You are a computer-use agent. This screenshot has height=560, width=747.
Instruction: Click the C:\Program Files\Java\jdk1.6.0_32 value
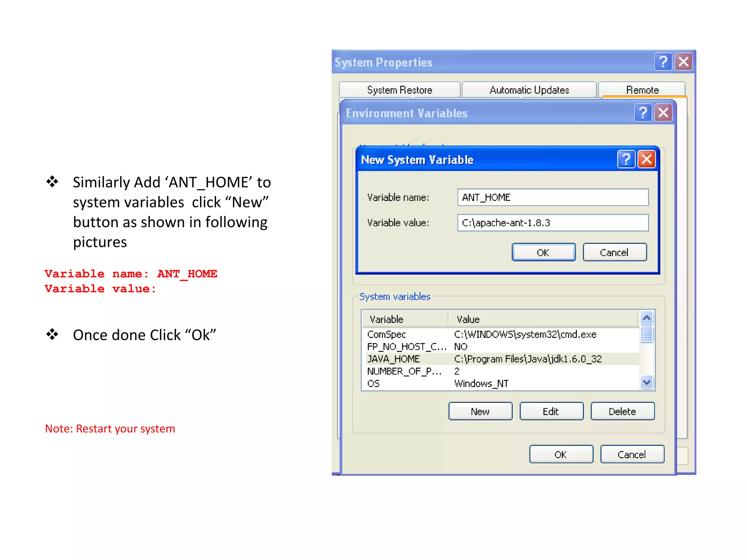(528, 359)
